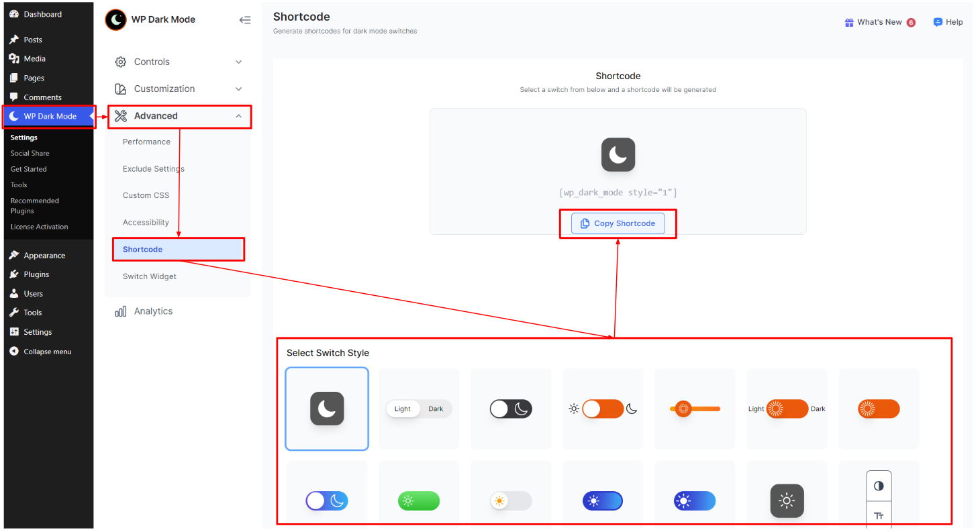Collapse the Advanced section chevron

(x=238, y=116)
